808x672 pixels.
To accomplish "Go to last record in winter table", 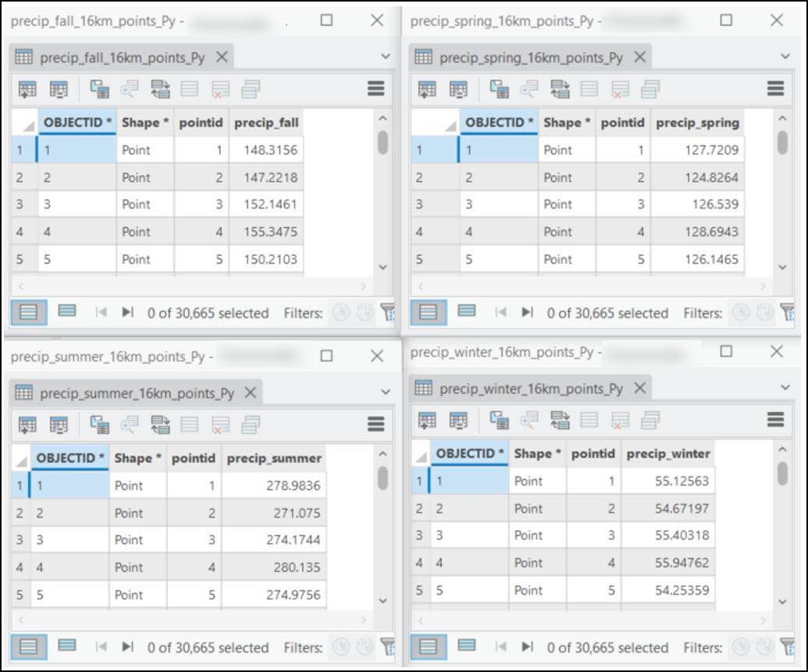I will tap(527, 647).
